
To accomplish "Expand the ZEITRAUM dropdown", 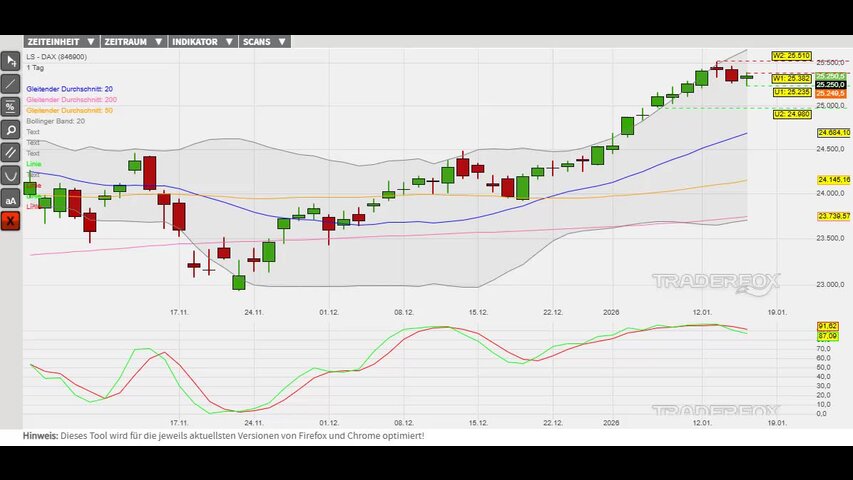I will point(132,42).
